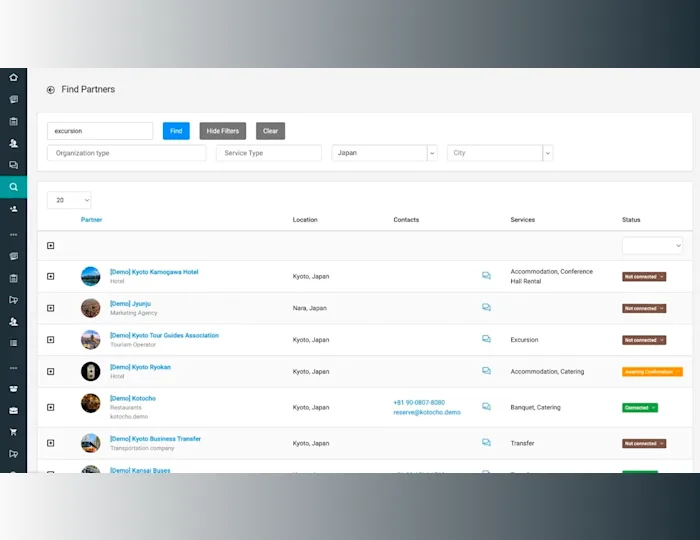
Task: Open the calendar icon directly above the list-adjacent flag icon
Action: coord(13,278)
